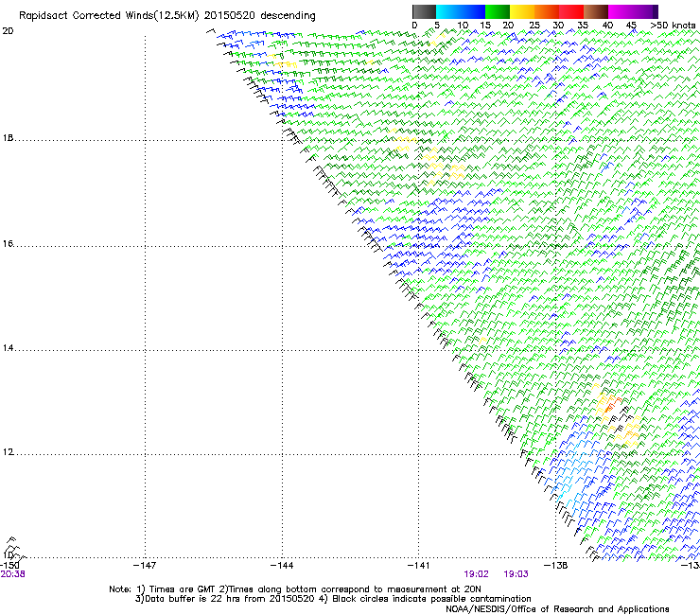Click the yellow 20-25 knots legend swatch
This screenshot has height=615, width=700.
coord(522,11)
